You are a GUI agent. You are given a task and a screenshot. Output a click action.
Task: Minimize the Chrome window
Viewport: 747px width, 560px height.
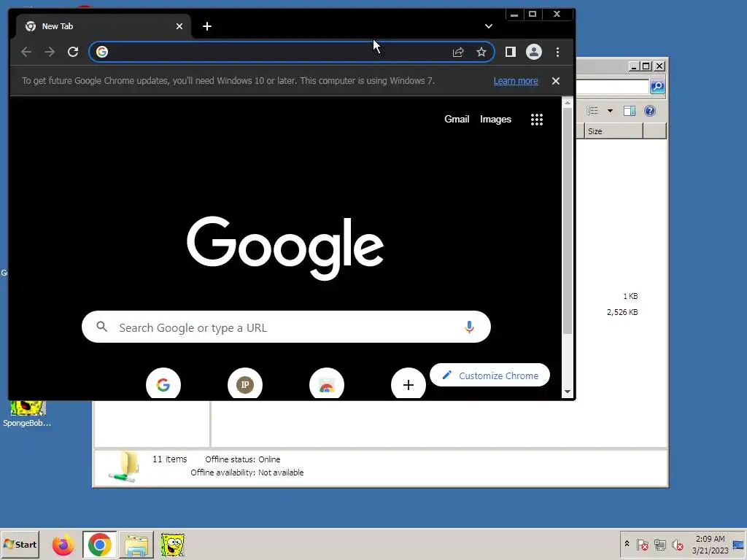tap(514, 14)
